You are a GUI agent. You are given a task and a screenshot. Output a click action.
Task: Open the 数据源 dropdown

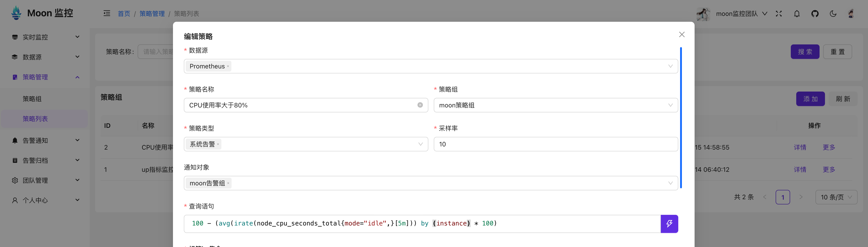tap(431, 66)
